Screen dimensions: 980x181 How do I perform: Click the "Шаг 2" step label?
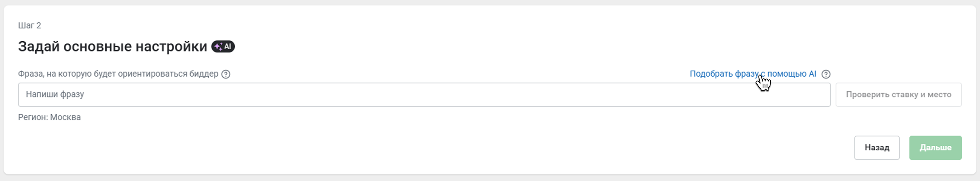pos(30,25)
